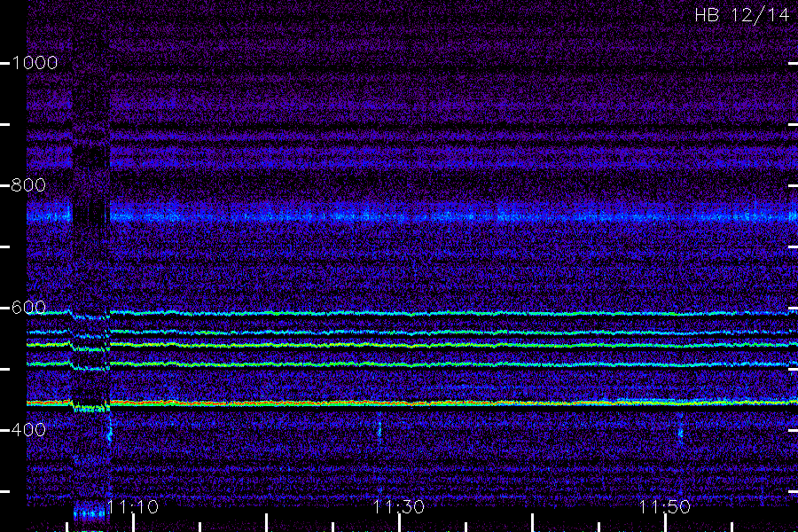
Task: Click the 11:10 time axis label
Action: pyautogui.click(x=133, y=507)
